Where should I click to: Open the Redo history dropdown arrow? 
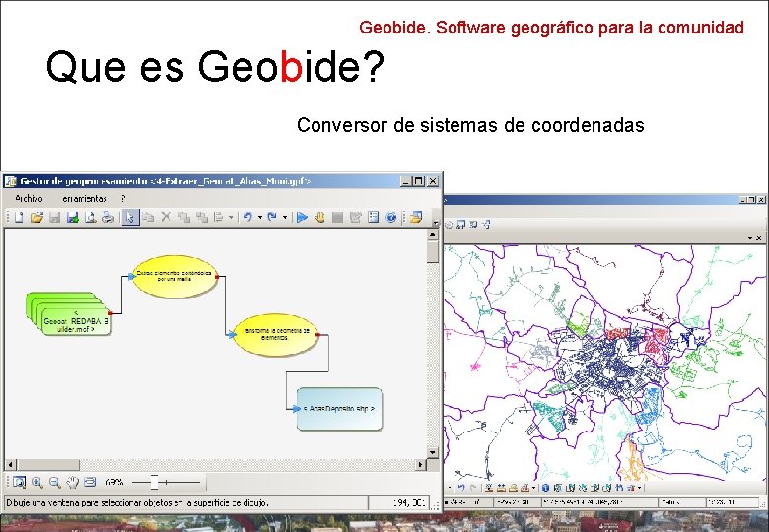(x=285, y=217)
